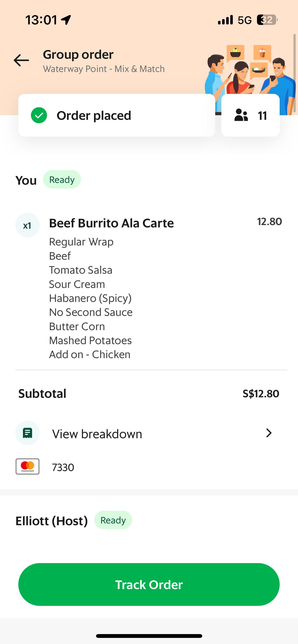Expand View breakdown using the chevron
The height and width of the screenshot is (644, 298).
coord(268,433)
